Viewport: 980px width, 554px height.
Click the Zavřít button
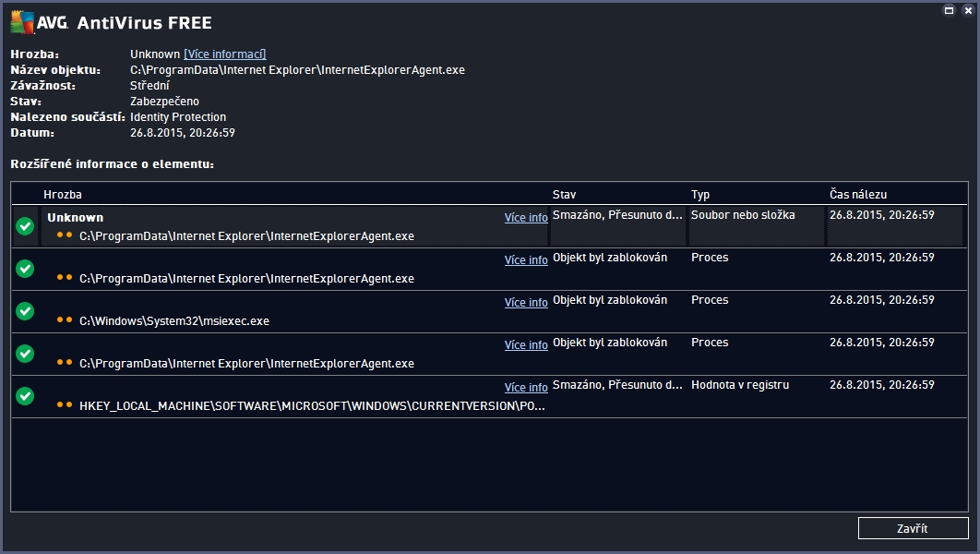coord(914,528)
